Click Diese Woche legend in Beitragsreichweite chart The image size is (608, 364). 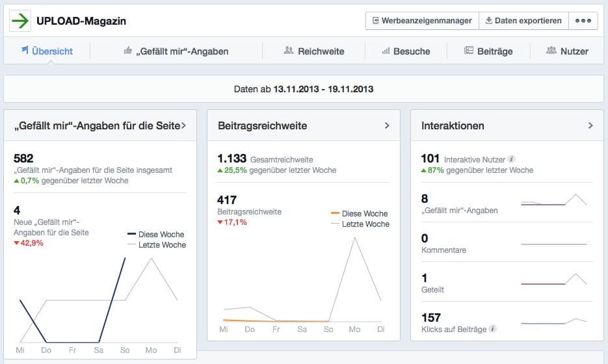(x=359, y=214)
